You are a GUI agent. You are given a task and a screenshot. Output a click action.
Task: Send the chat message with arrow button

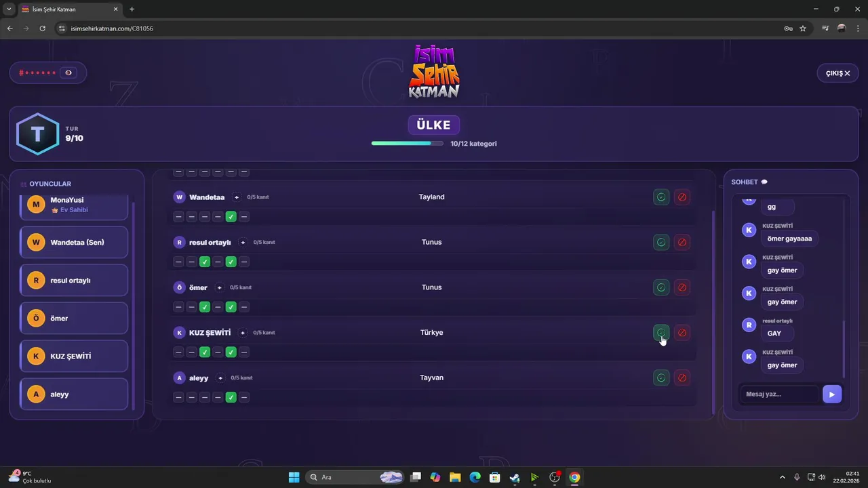(832, 394)
